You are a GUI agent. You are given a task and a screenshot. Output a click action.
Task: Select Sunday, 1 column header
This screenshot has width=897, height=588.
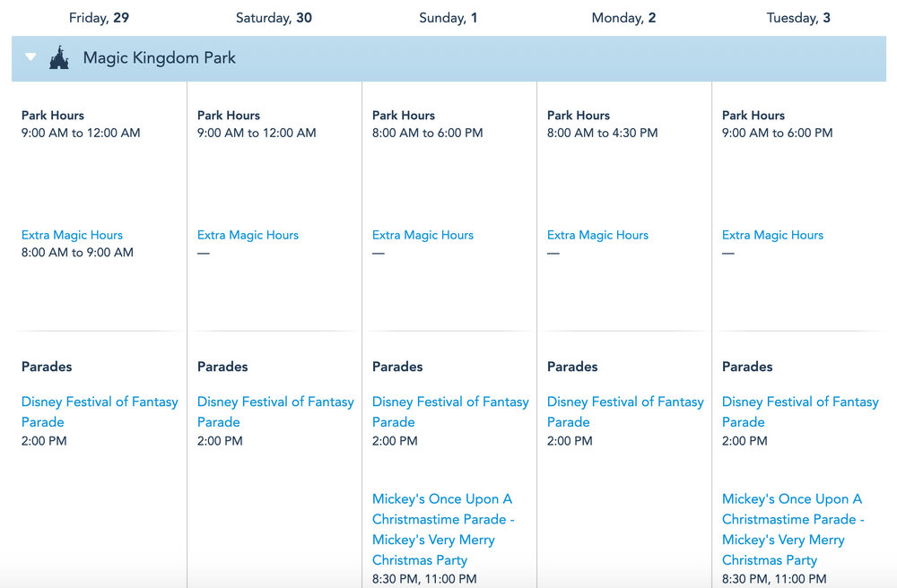pyautogui.click(x=448, y=18)
